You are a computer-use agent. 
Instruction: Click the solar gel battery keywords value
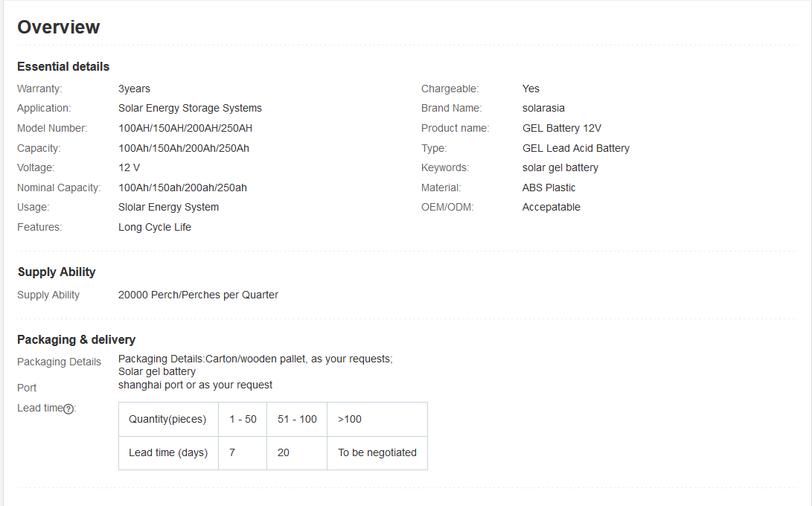(x=560, y=167)
